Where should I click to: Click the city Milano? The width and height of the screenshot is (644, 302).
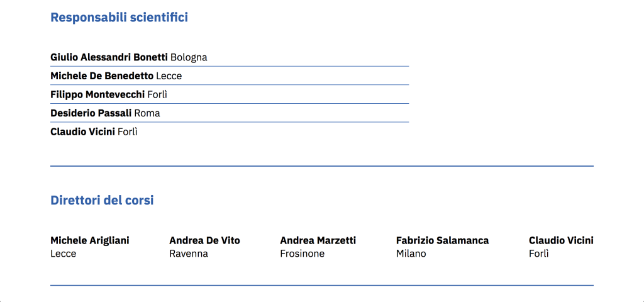(x=411, y=254)
